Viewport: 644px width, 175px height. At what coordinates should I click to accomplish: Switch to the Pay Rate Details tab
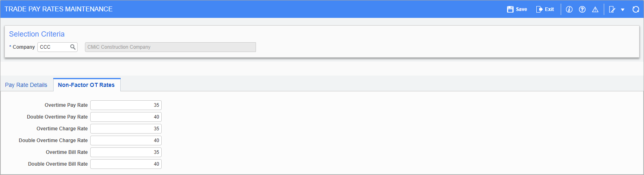coord(26,85)
